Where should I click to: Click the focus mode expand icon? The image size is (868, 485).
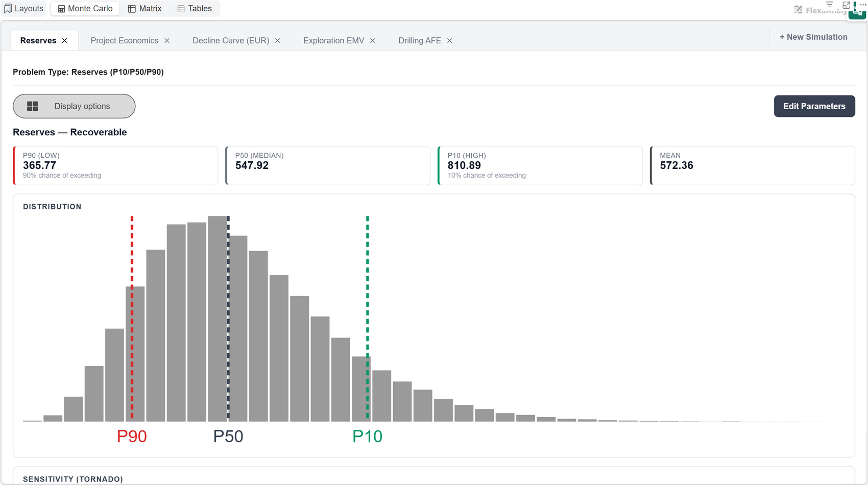point(846,5)
